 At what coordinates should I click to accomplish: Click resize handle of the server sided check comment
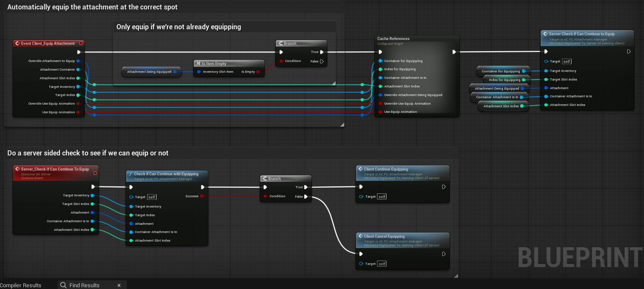click(x=456, y=276)
